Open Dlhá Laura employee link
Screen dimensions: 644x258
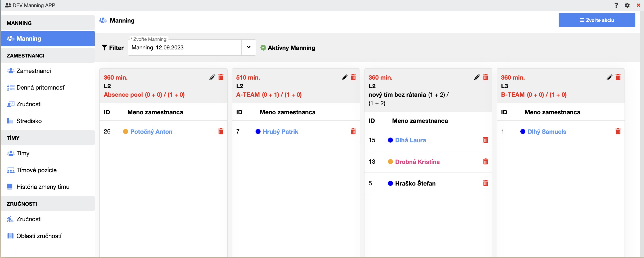410,140
